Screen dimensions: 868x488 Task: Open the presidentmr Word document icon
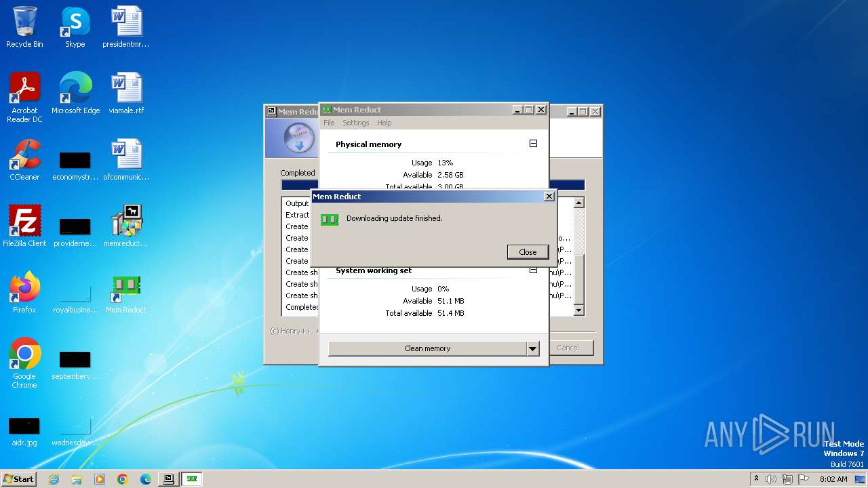(126, 27)
